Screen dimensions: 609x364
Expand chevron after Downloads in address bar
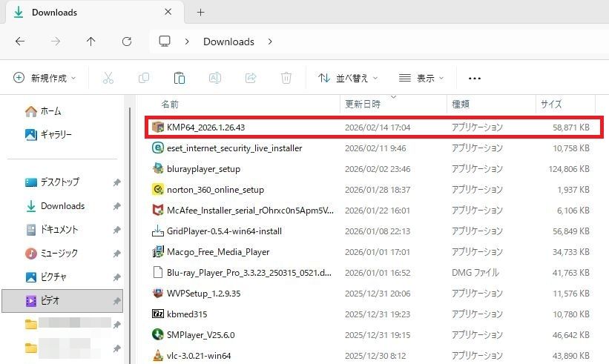270,42
